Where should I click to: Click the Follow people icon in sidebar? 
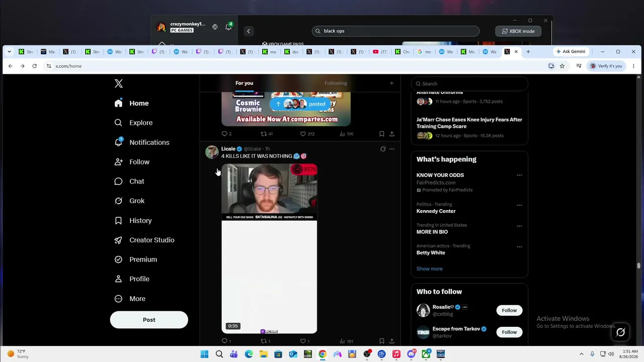(118, 162)
